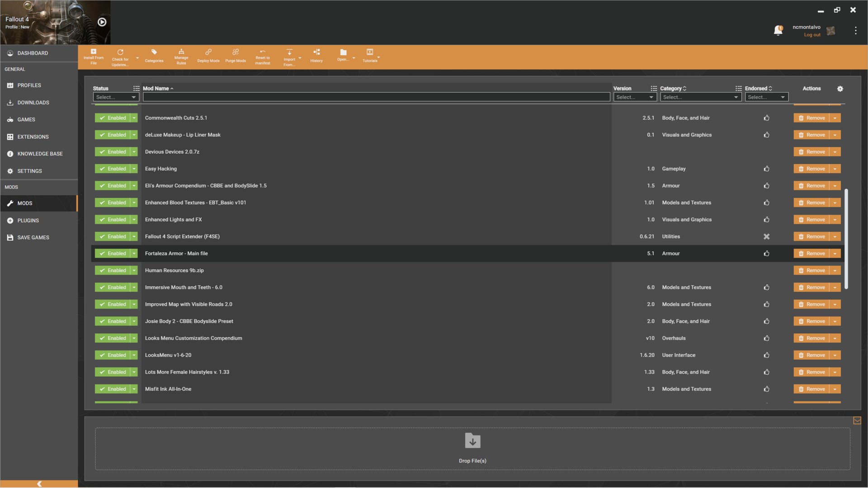Toggle Enabled for Fallout 4 Script Extender

tap(113, 236)
